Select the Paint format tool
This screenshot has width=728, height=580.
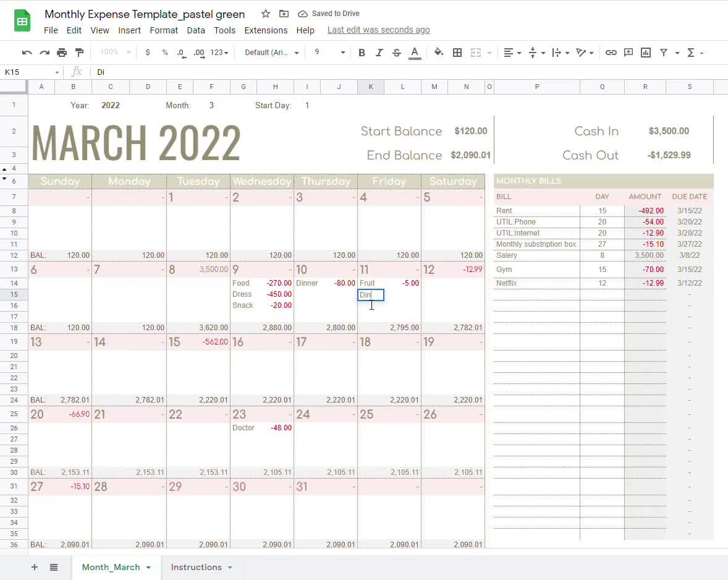[x=79, y=53]
